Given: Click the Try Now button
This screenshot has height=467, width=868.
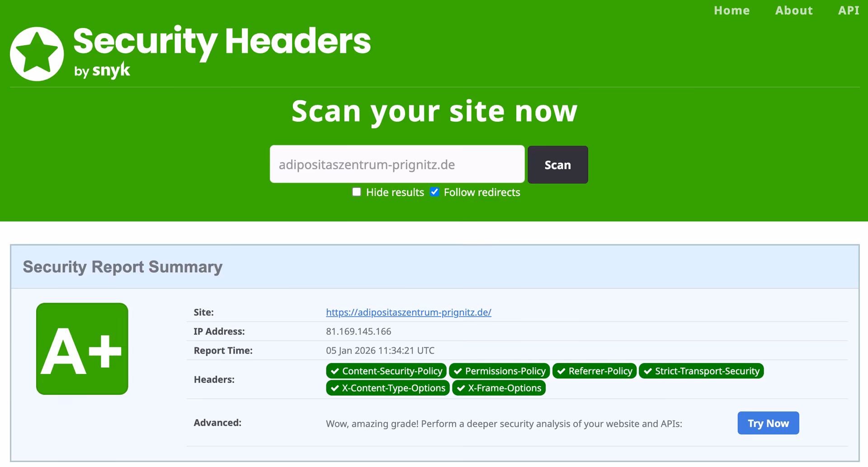Looking at the screenshot, I should (x=768, y=423).
